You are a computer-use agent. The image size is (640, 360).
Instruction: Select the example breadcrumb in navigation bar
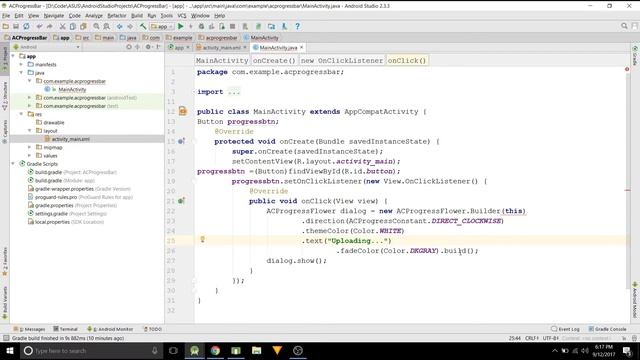point(179,38)
